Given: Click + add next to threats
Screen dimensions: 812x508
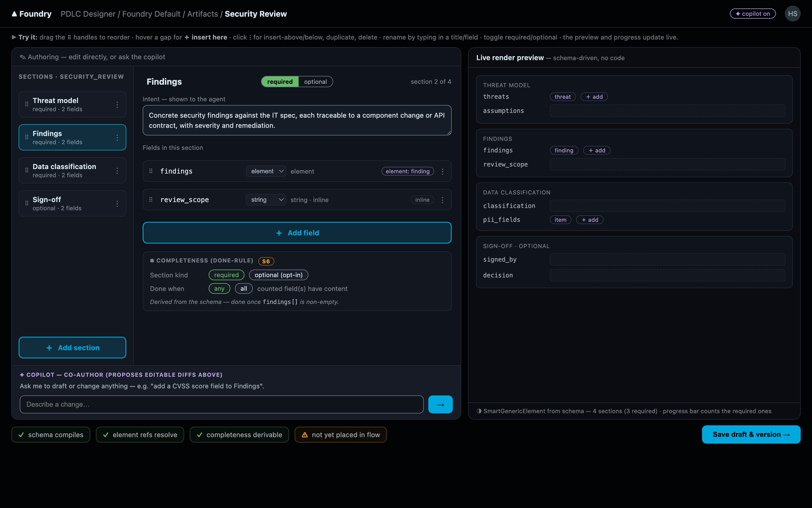Looking at the screenshot, I should (x=594, y=97).
